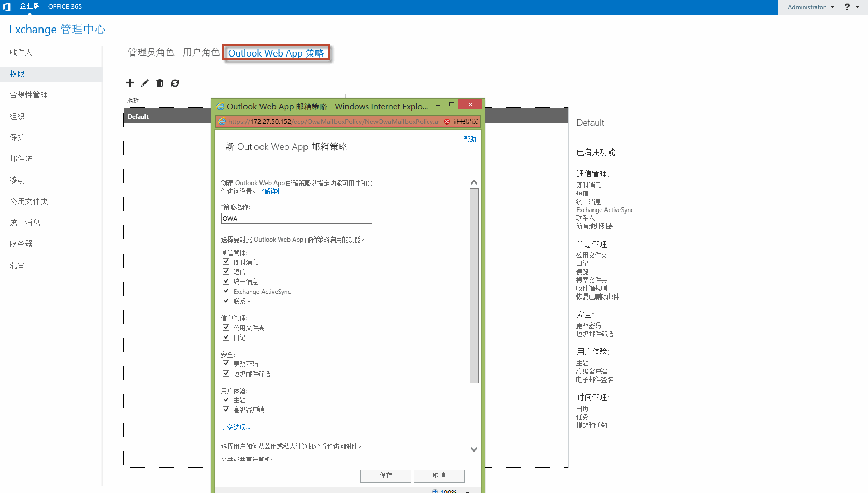The image size is (868, 493).
Task: Expand the 更多选项... link
Action: click(x=236, y=427)
